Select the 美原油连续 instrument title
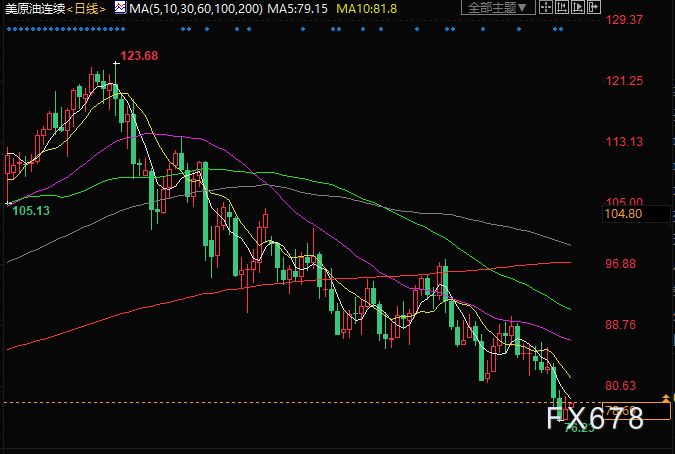 tap(35, 9)
